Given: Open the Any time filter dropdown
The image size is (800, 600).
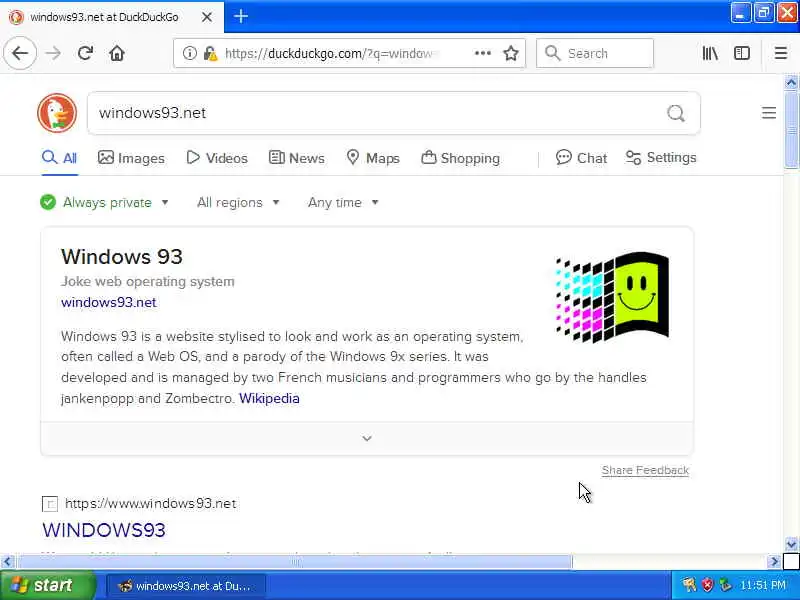Looking at the screenshot, I should (343, 203).
